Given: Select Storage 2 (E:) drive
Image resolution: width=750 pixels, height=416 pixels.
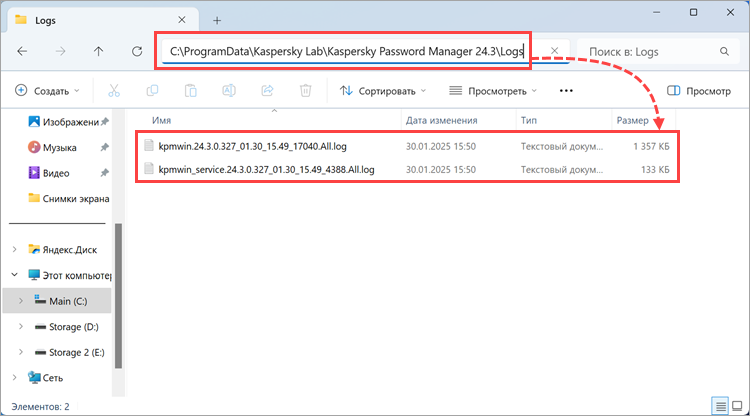Looking at the screenshot, I should pyautogui.click(x=69, y=352).
